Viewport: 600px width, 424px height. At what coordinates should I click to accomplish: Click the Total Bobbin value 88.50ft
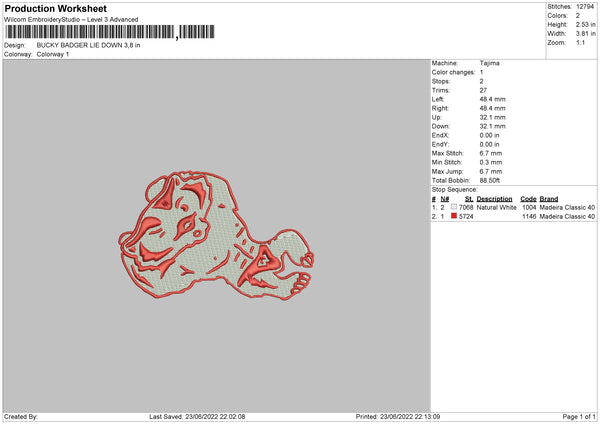coord(490,181)
